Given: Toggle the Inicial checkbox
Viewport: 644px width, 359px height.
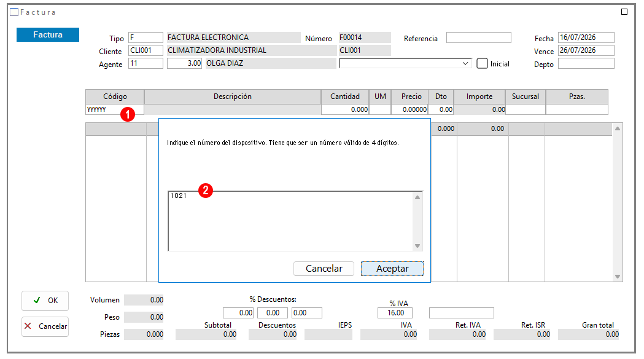Looking at the screenshot, I should pos(482,64).
